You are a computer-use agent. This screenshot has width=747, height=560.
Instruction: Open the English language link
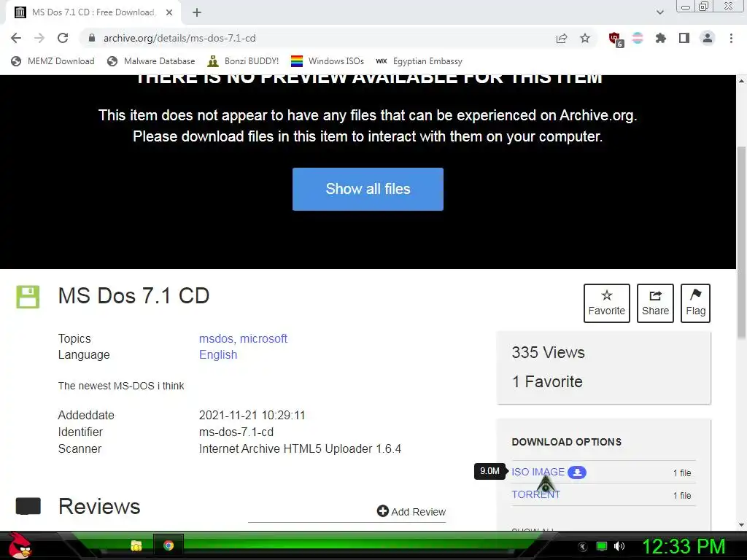(x=217, y=355)
